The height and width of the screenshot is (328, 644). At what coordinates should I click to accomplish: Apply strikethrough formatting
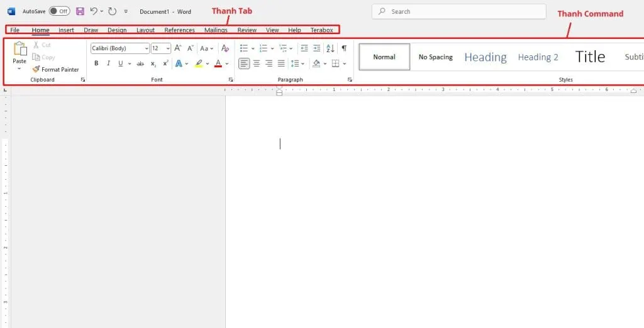[140, 63]
